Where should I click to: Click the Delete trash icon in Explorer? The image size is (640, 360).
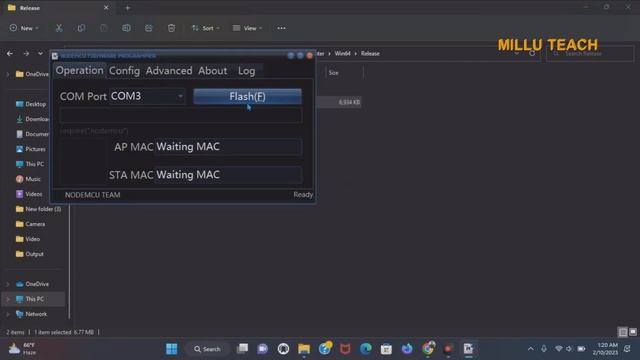tap(171, 28)
